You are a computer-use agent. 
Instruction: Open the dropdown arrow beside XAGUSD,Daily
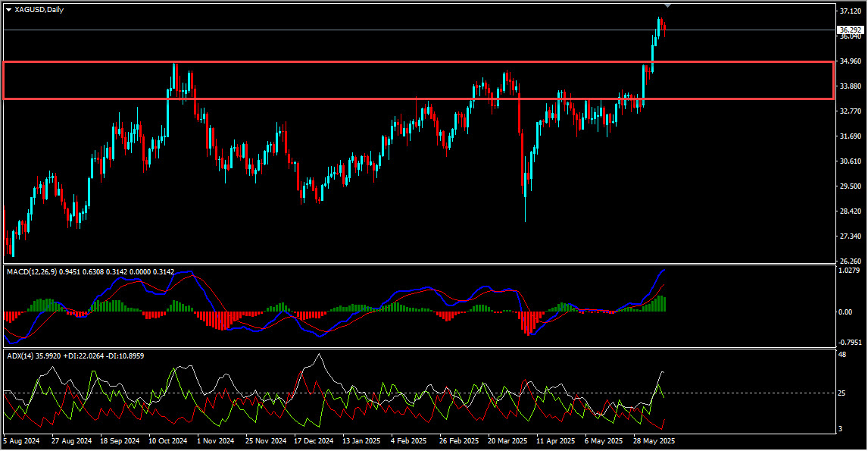(x=8, y=10)
